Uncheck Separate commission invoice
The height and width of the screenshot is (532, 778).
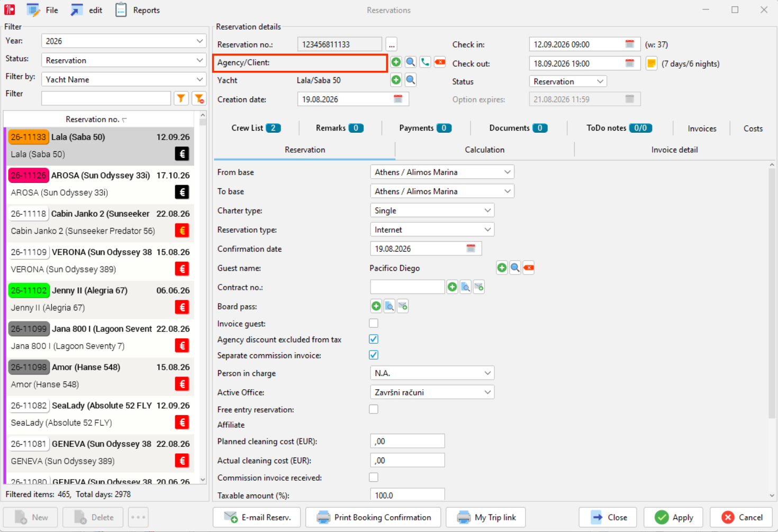click(x=374, y=355)
